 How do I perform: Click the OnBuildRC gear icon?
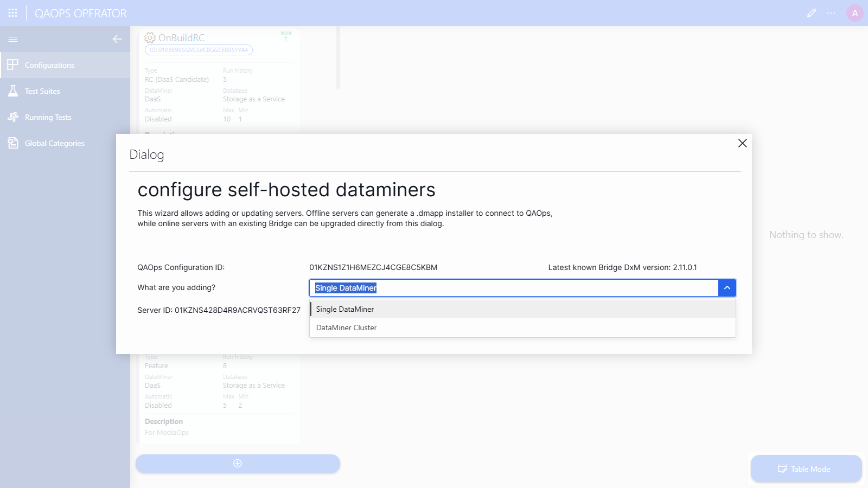(x=150, y=37)
